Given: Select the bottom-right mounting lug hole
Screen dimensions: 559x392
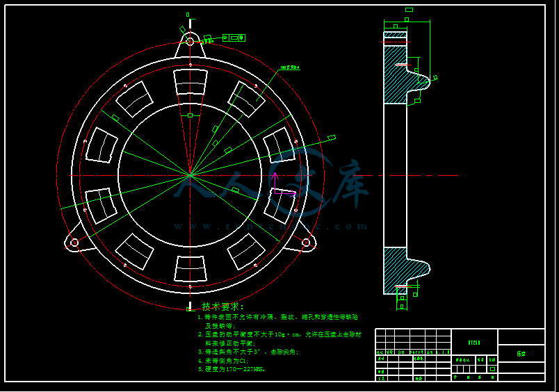Looking at the screenshot, I should 306,242.
